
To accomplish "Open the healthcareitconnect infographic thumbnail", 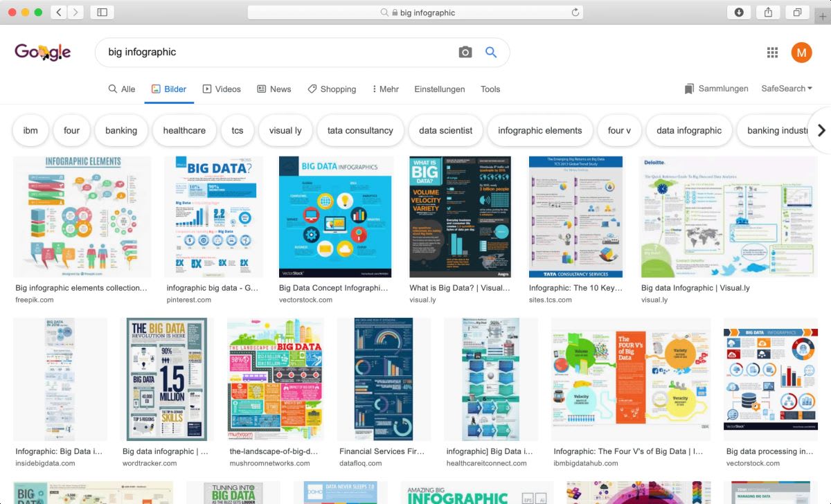I will click(x=491, y=379).
